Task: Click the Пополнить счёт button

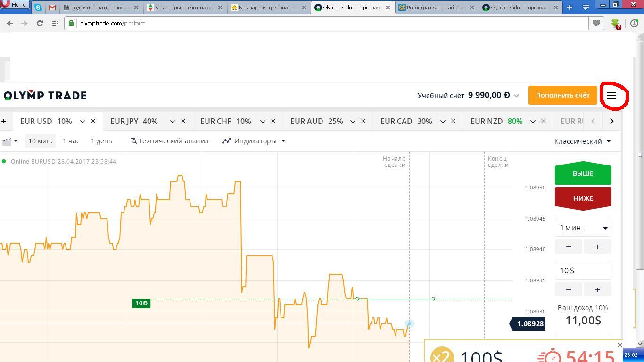Action: (x=562, y=95)
